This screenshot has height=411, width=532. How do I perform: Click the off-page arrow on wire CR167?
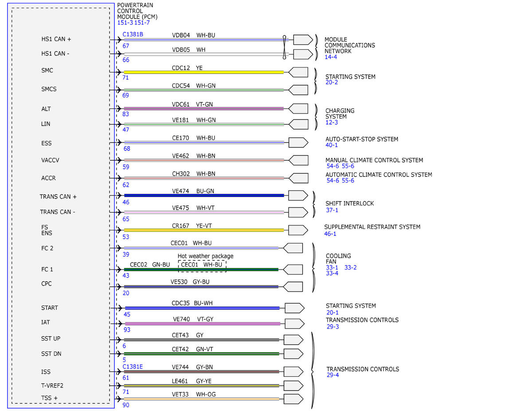[x=298, y=230]
